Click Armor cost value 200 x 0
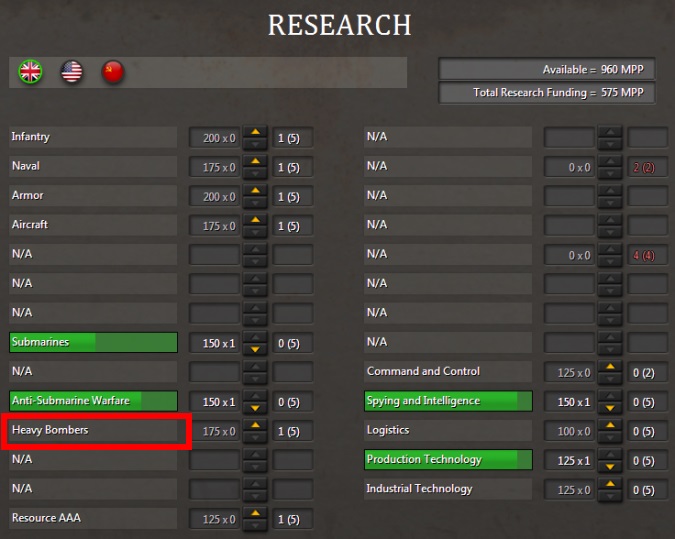This screenshot has height=539, width=675. point(214,197)
